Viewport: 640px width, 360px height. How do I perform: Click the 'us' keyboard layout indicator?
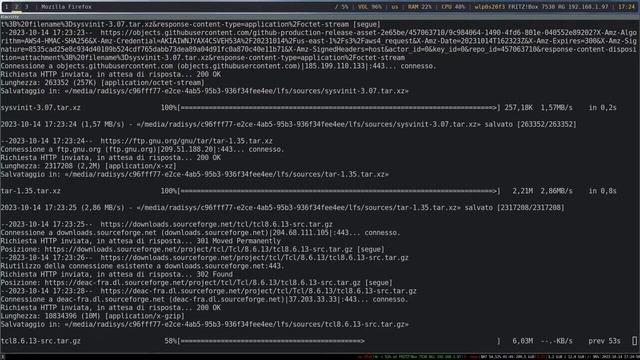coord(395,7)
